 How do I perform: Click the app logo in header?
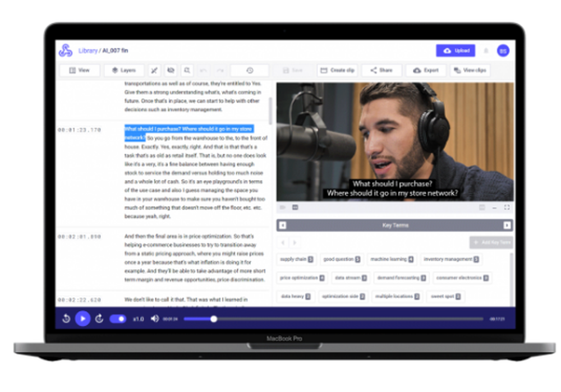click(x=66, y=50)
